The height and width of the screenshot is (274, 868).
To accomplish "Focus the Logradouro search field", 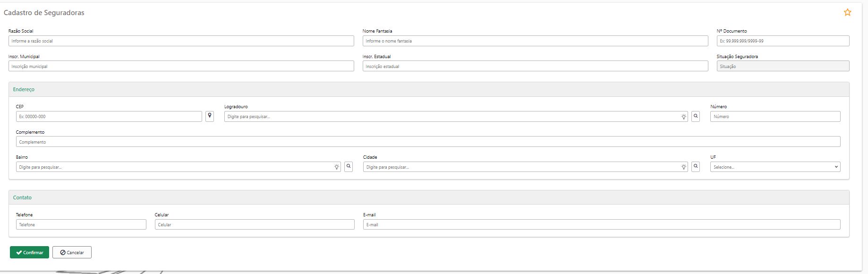I will [456, 116].
